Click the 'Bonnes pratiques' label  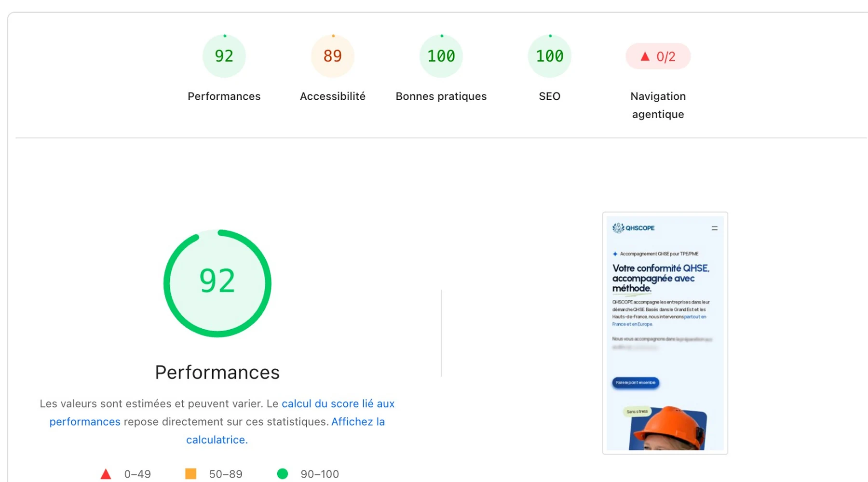441,96
